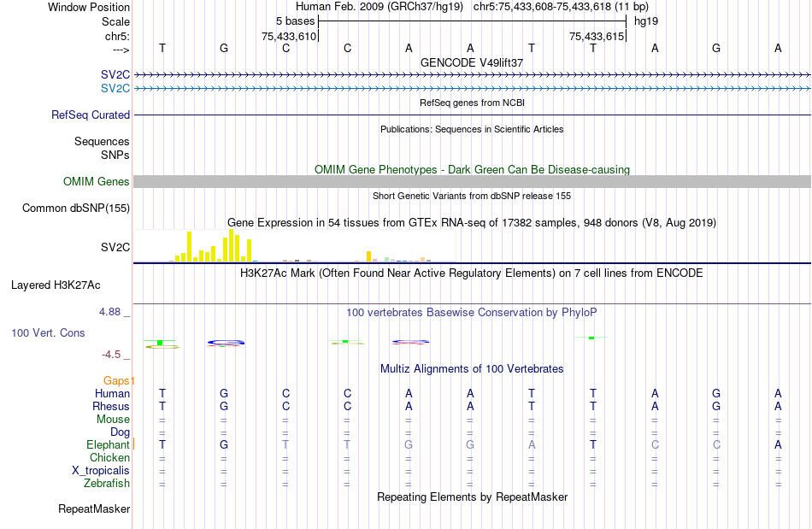
Task: Open the OMIM Gene Phenotypes track title
Action: [472, 170]
